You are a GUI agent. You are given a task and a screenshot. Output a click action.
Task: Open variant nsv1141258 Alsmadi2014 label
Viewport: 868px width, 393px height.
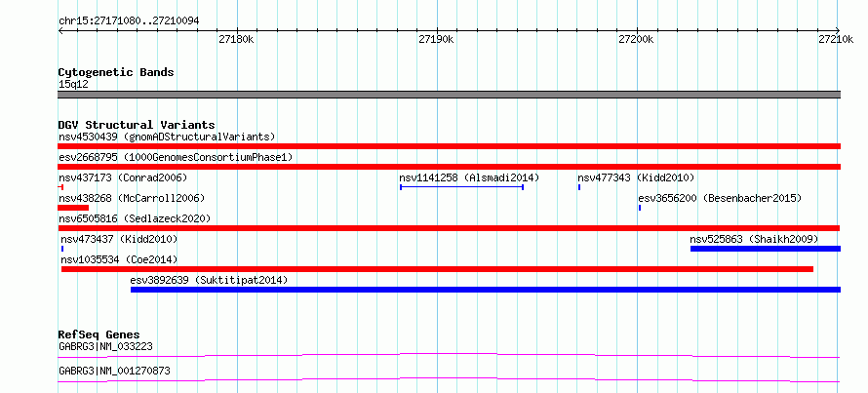pos(469,177)
